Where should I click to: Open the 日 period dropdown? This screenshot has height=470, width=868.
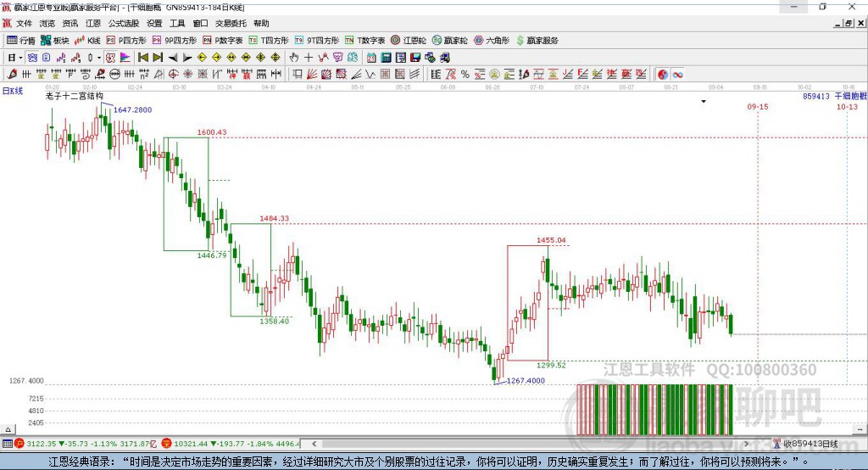click(15, 58)
